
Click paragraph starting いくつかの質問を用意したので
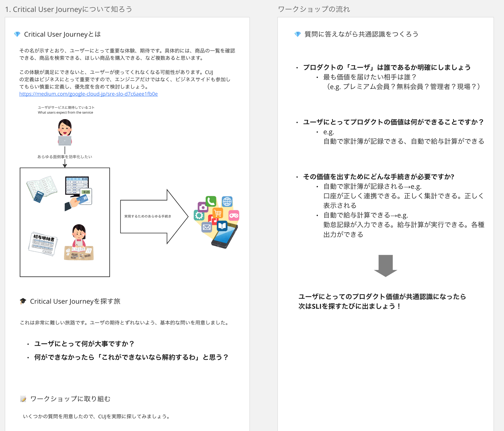[x=97, y=416]
